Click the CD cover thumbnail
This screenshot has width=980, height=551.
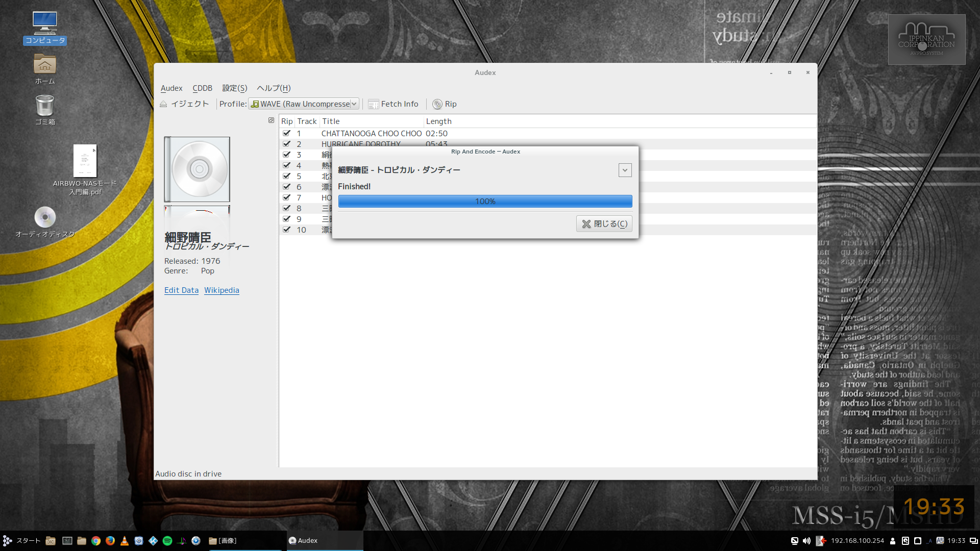197,169
